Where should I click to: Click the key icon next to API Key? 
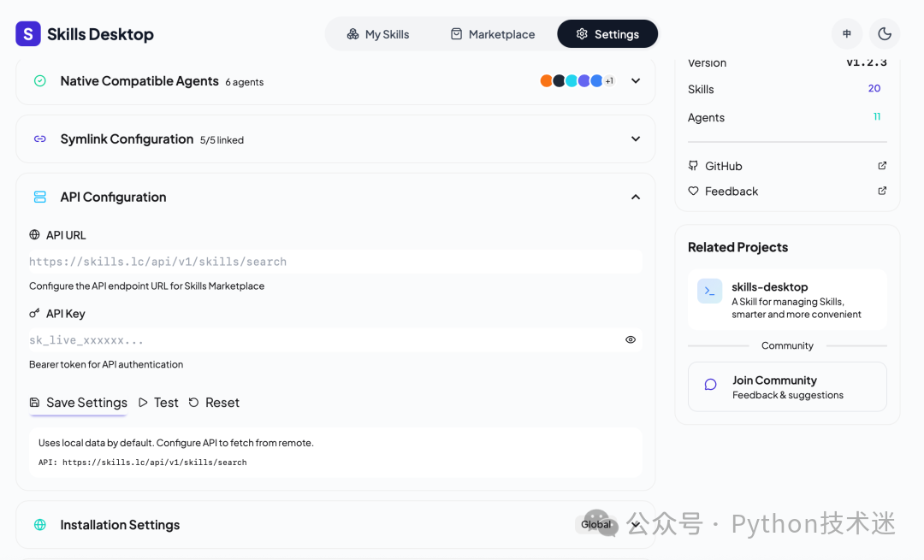[35, 313]
